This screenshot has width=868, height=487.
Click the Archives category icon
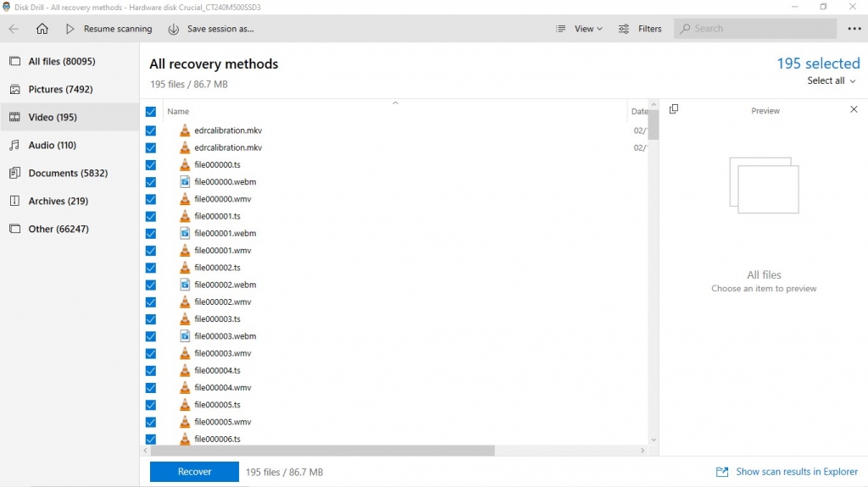15,201
